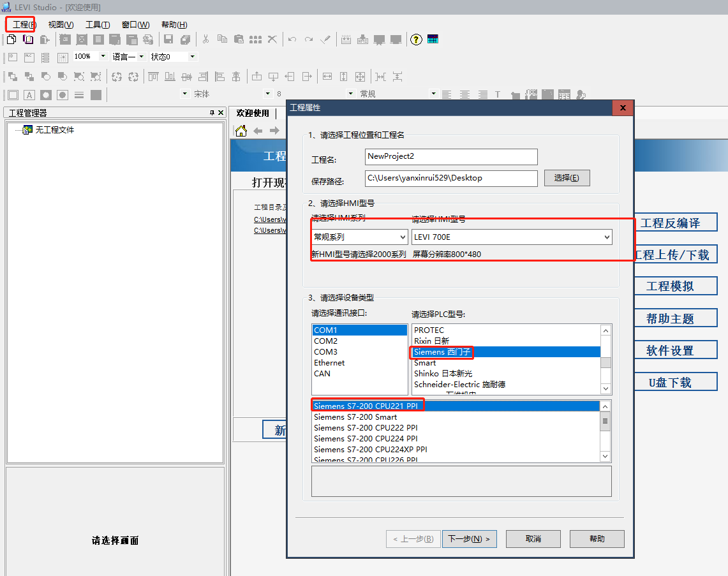Click the 软件设置 button
This screenshot has height=576, width=728.
676,350
